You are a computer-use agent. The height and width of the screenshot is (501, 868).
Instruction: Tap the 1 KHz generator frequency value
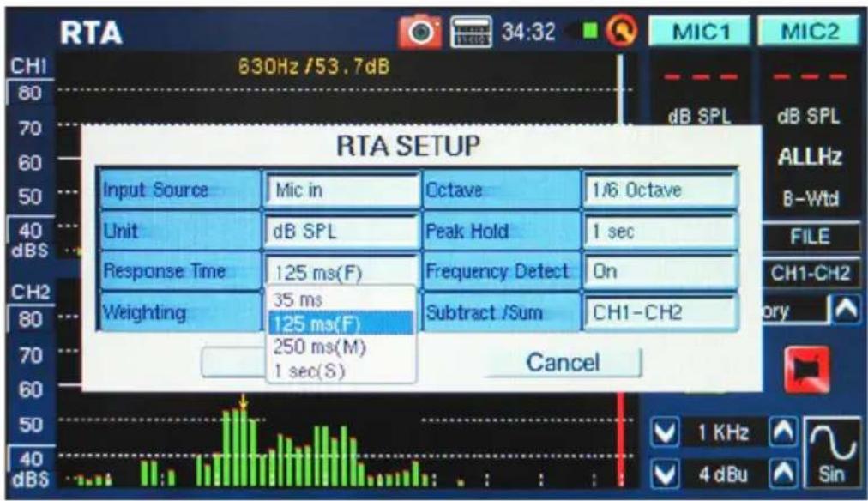(723, 432)
